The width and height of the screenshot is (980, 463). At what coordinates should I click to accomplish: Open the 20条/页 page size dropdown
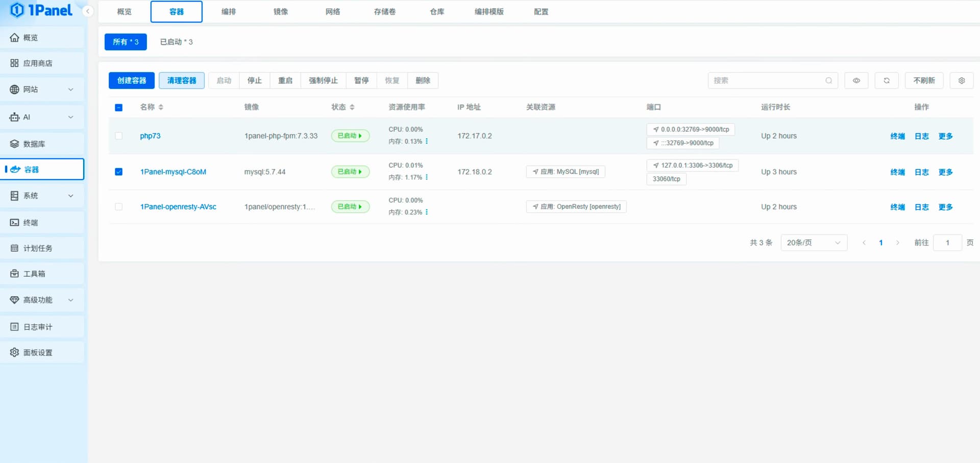(814, 242)
